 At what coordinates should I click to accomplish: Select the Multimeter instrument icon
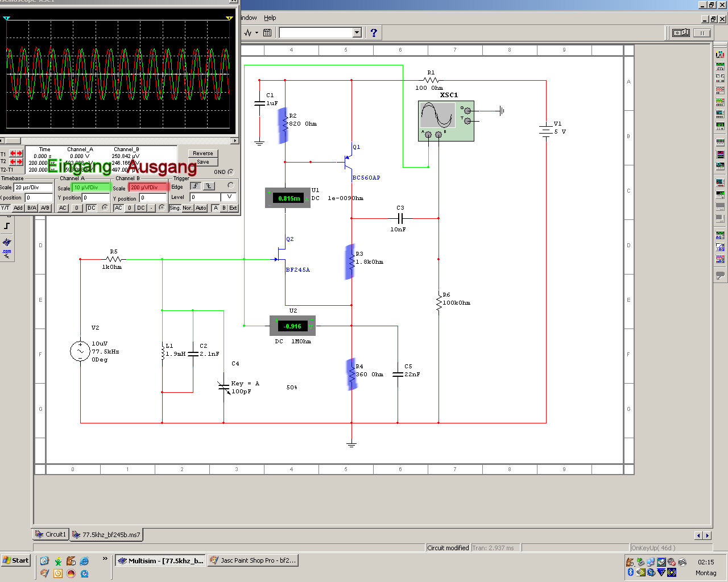pos(720,55)
